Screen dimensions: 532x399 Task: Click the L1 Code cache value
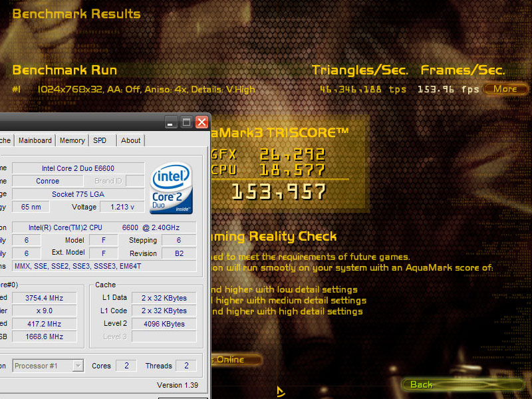pos(164,311)
